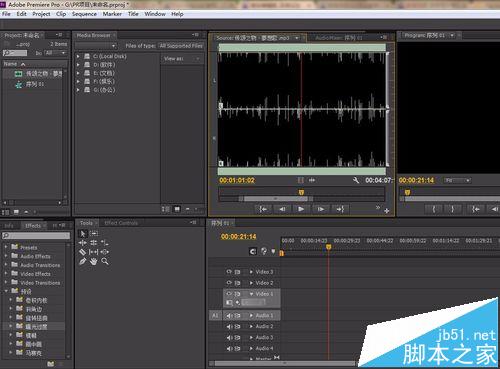Image resolution: width=500 pixels, height=369 pixels.
Task: Click timeline playhead marker on ruler
Action: click(x=329, y=247)
